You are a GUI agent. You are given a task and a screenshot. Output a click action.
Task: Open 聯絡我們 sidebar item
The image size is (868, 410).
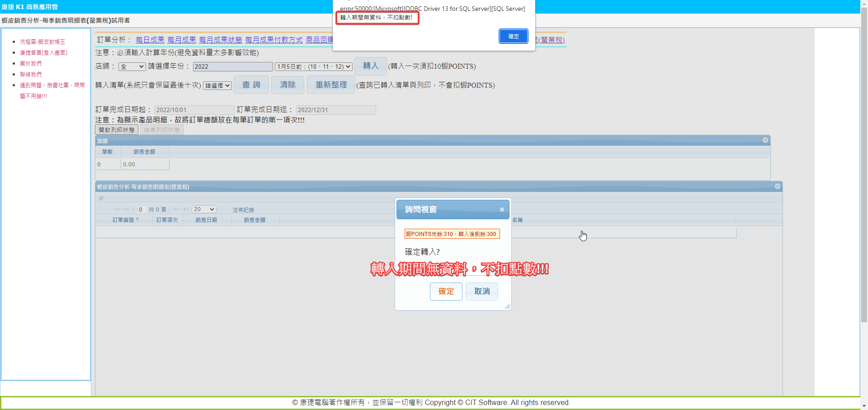[31, 74]
